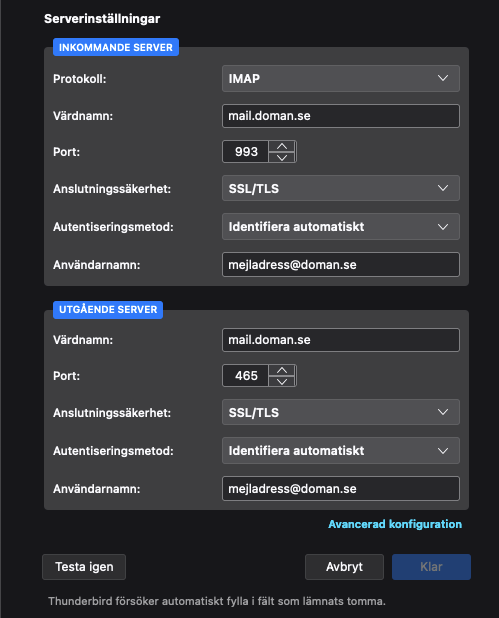Click the Klar button
Image resolution: width=499 pixels, height=618 pixels.
(431, 567)
